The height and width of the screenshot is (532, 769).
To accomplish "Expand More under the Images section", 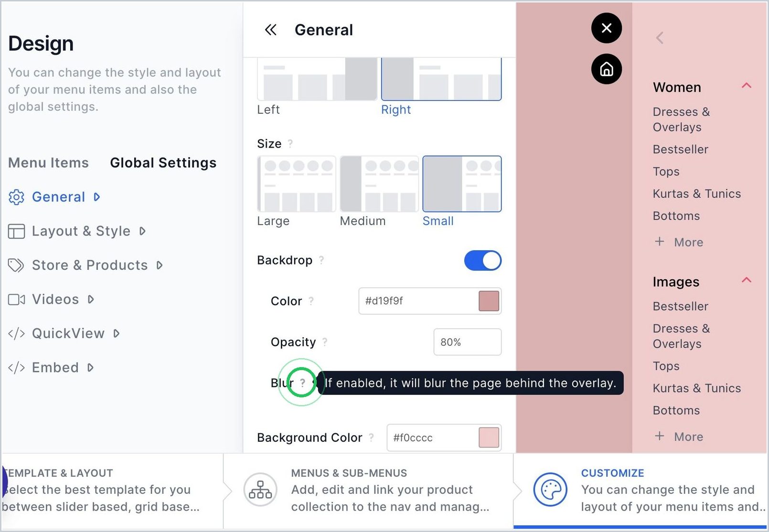I will click(679, 436).
